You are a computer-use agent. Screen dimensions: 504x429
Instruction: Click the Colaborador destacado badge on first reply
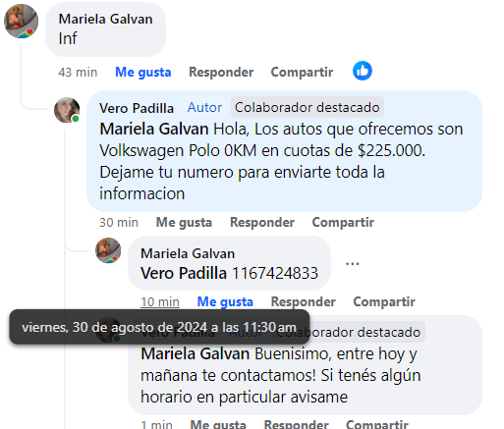pyautogui.click(x=308, y=107)
